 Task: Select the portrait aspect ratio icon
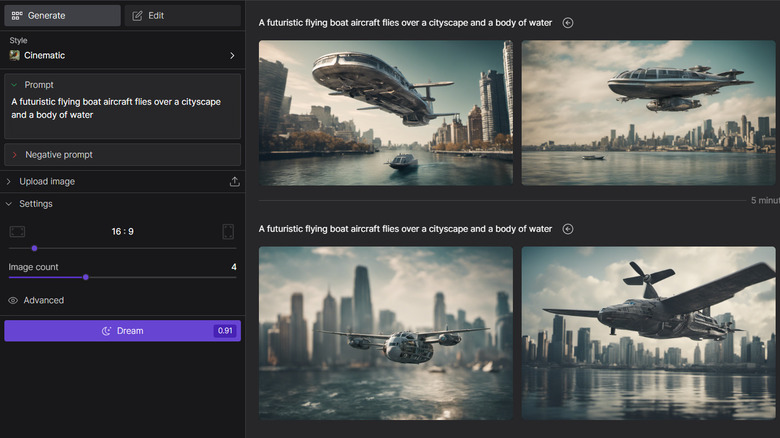(x=228, y=231)
